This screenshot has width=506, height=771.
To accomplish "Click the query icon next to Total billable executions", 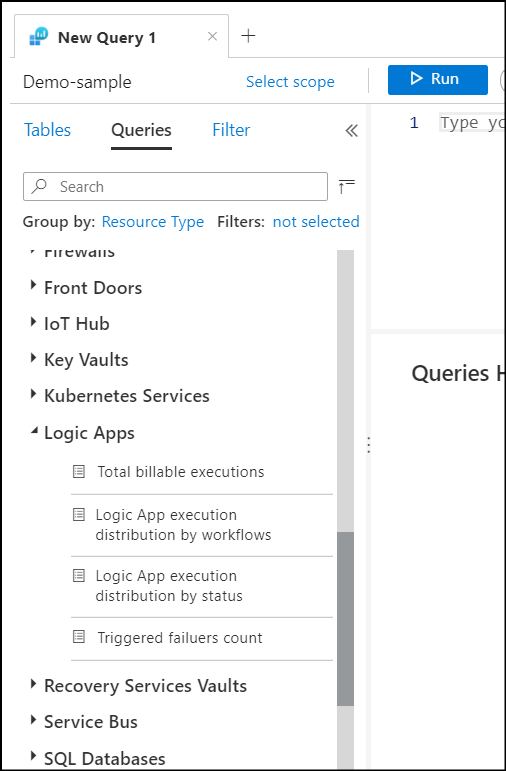I will [x=79, y=472].
